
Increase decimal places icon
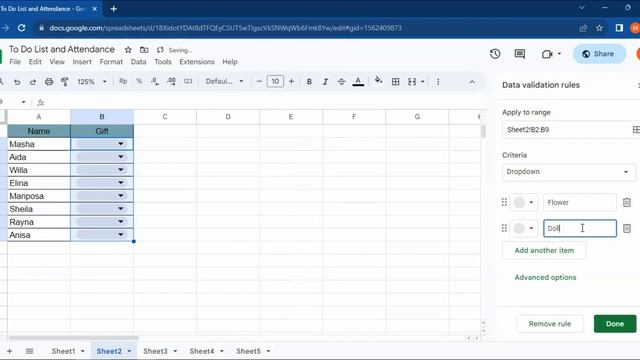tap(171, 82)
